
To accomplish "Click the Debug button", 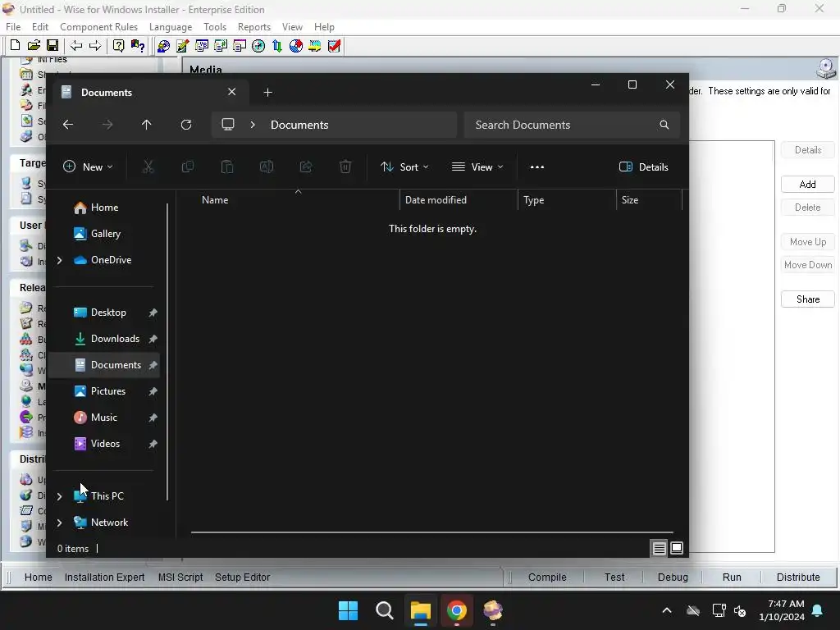I will (673, 577).
